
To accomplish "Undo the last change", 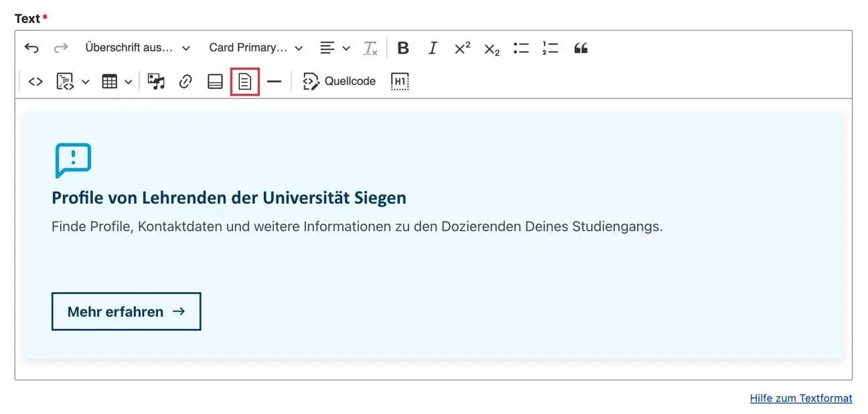I will click(31, 48).
